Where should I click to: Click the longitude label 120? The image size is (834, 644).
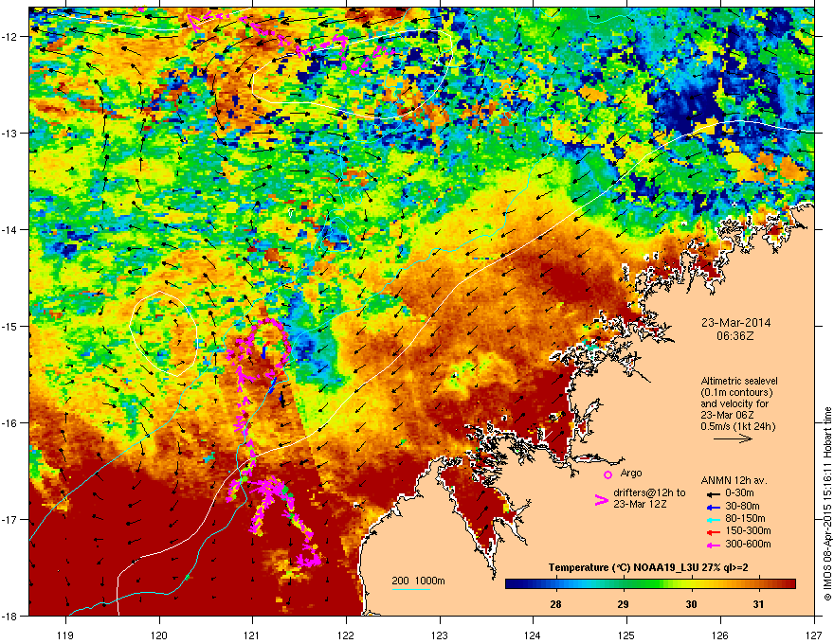[x=159, y=635]
